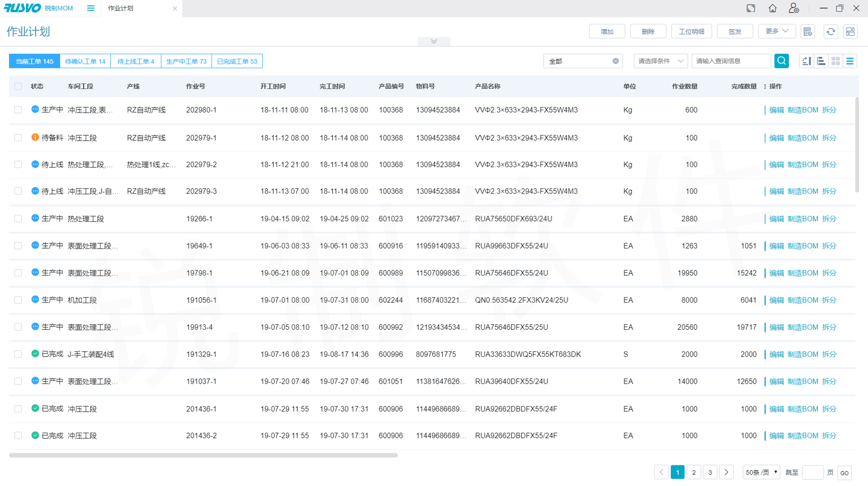Switch to the card grid view

click(836, 61)
